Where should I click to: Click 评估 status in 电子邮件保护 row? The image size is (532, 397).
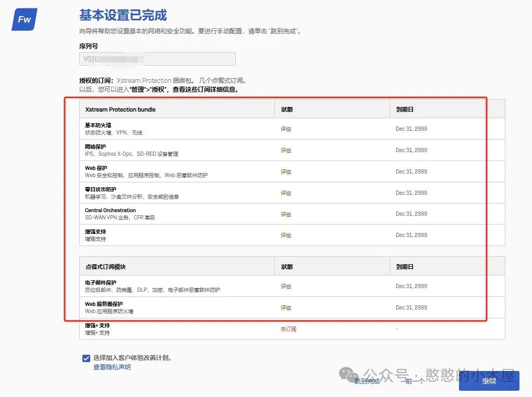coord(286,286)
